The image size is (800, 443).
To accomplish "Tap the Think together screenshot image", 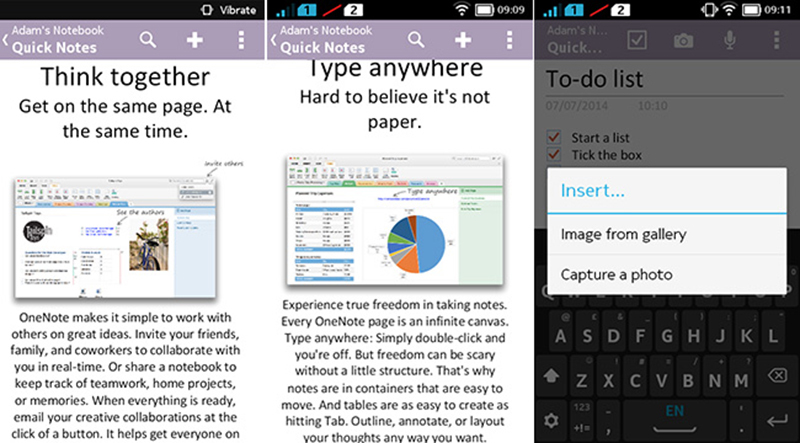I will [x=114, y=238].
